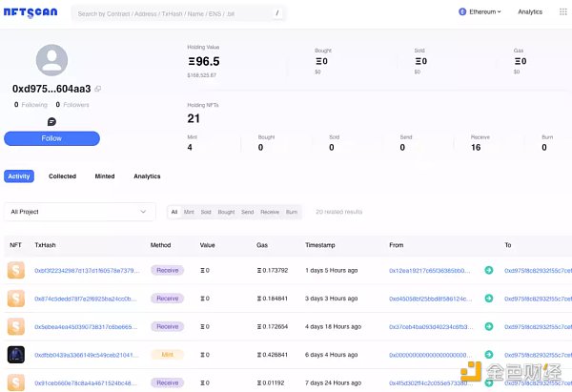Switch to the Collected tab
Image resolution: width=572 pixels, height=392 pixels.
[x=62, y=176]
